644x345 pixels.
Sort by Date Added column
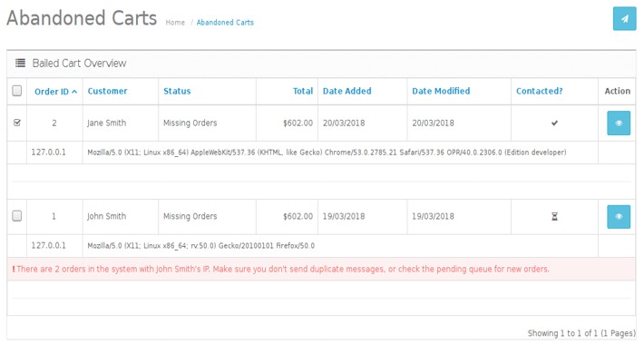point(347,91)
